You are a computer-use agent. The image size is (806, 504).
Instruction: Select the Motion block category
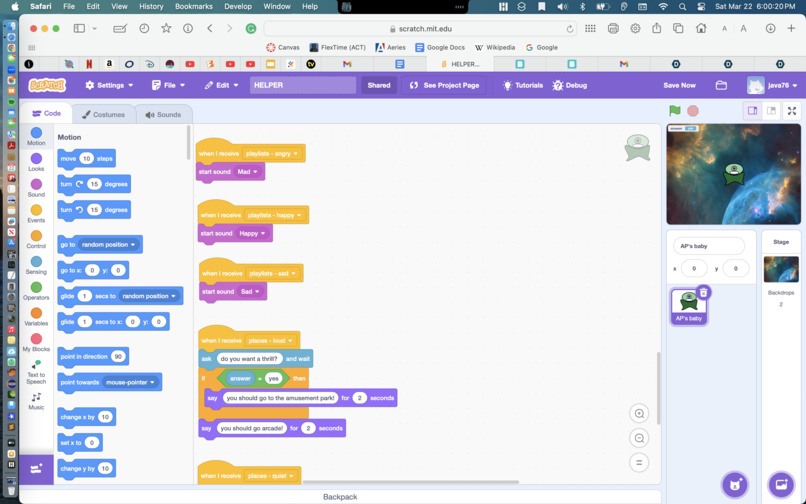36,136
